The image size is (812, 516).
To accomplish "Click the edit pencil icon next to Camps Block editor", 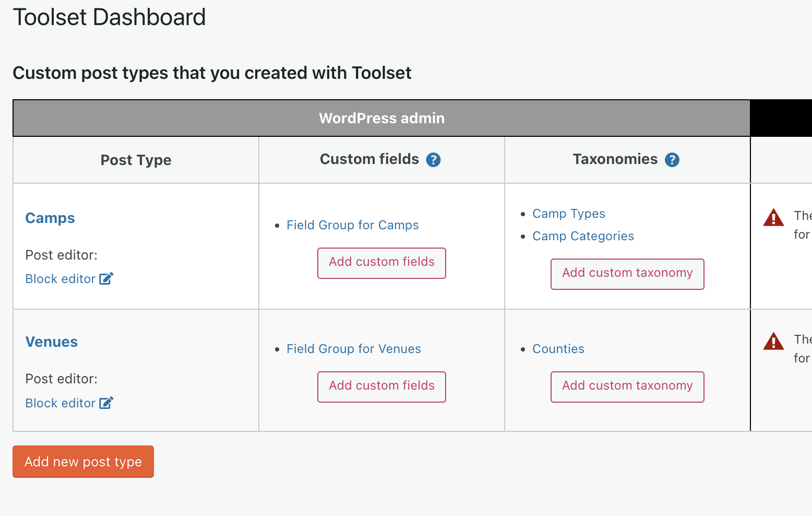I will coord(106,279).
